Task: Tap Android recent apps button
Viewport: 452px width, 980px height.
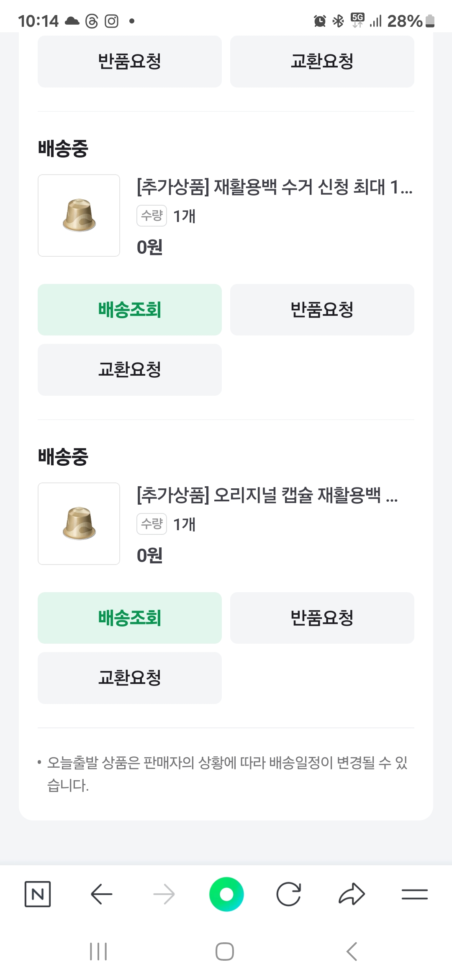Action: point(99,952)
